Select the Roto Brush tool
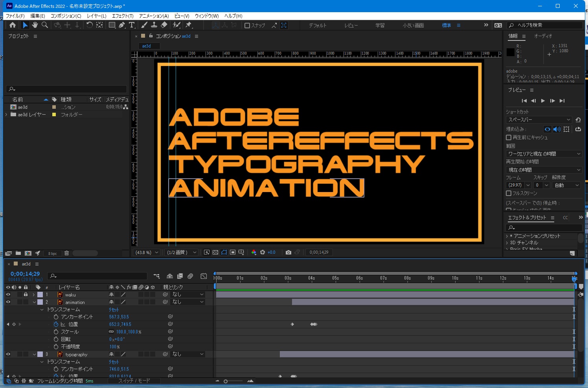This screenshot has width=588, height=388. pos(177,25)
